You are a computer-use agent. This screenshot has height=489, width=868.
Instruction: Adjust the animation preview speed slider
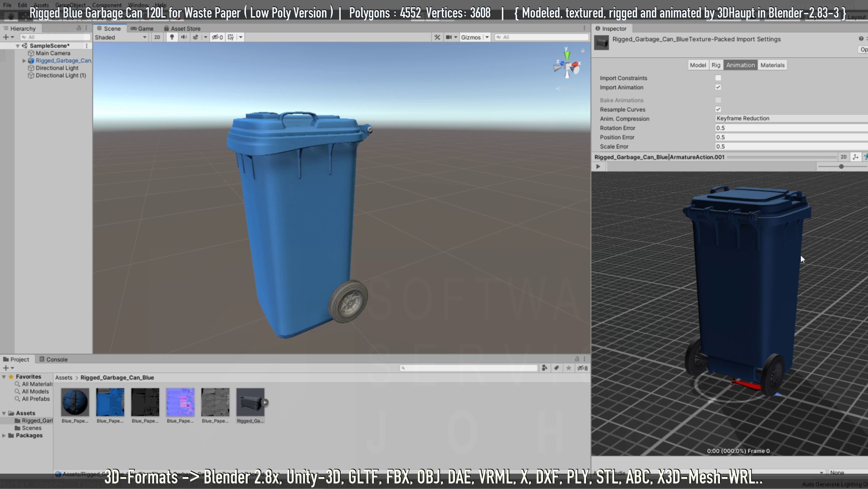click(841, 166)
